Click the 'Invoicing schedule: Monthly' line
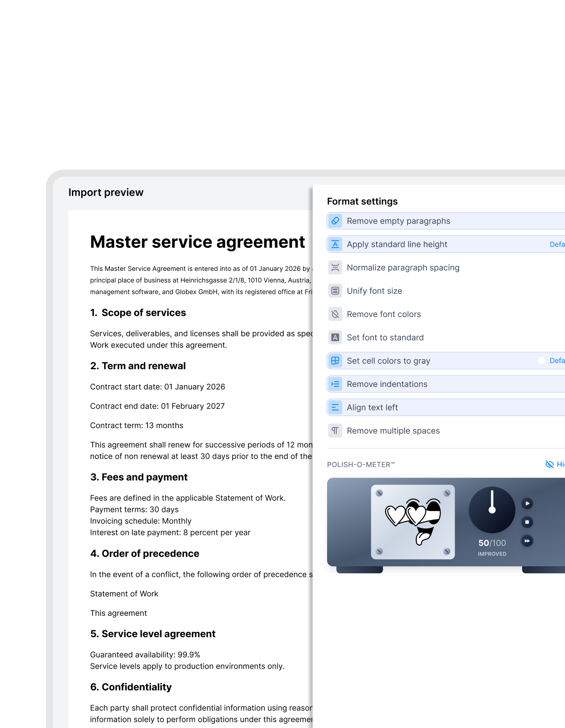 141,521
